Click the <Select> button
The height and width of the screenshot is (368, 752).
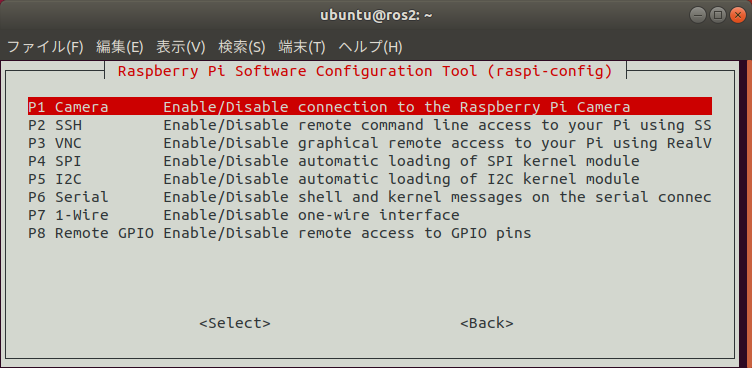(235, 323)
